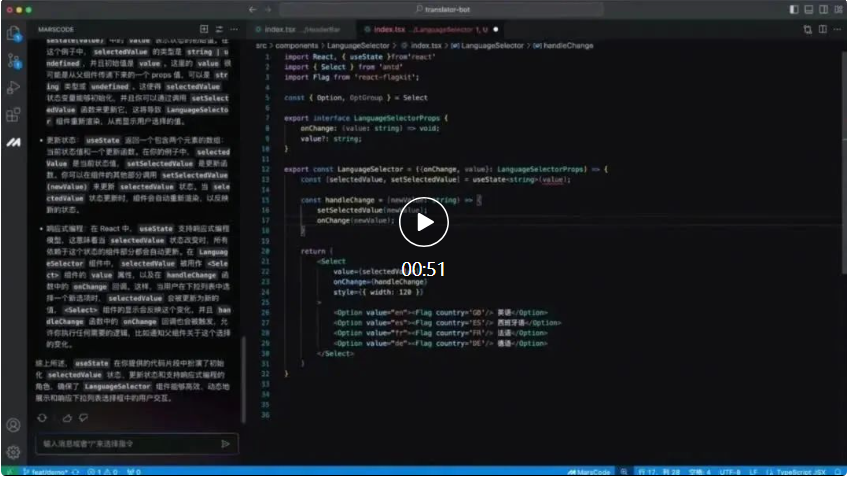This screenshot has width=847, height=477.
Task: Select the MarsCode icon in activity bar
Action: pos(14,143)
